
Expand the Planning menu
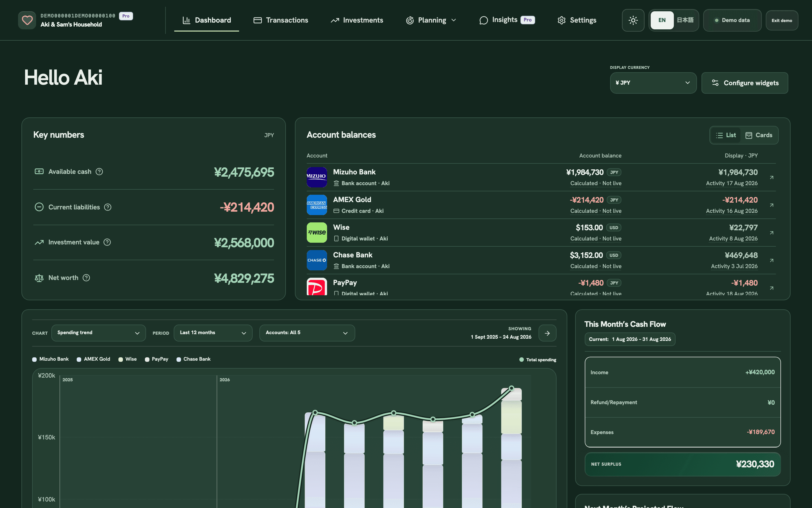(x=431, y=20)
